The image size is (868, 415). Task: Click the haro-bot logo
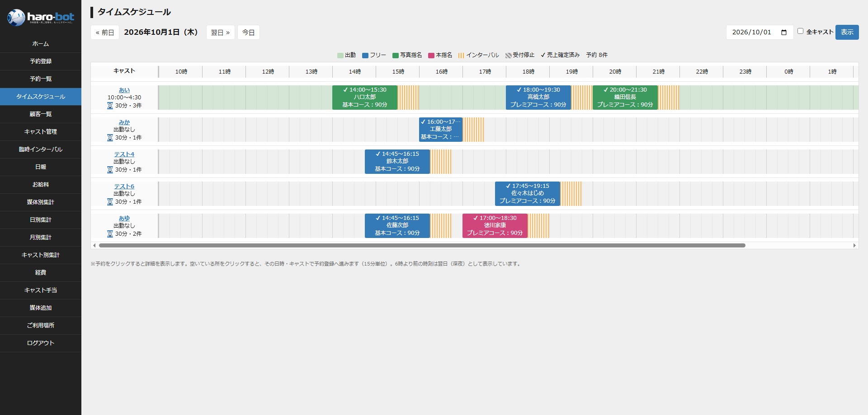tap(41, 18)
